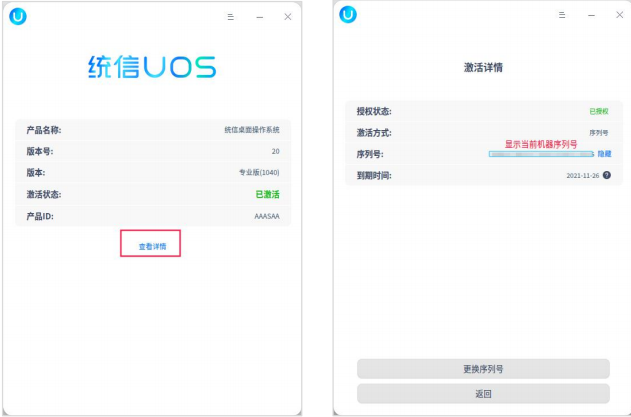This screenshot has width=631, height=417.
Task: Click the 产品名称 label
Action: tap(44, 130)
